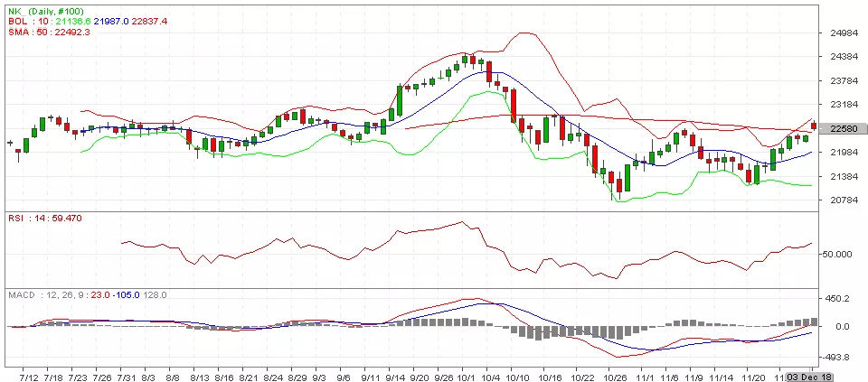Click the 9/14 date label

pos(396,377)
